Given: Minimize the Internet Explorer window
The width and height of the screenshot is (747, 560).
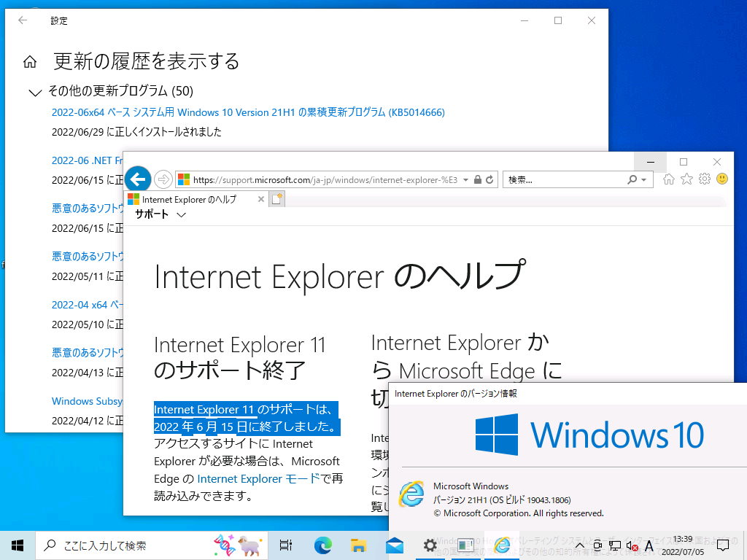Looking at the screenshot, I should [650, 162].
